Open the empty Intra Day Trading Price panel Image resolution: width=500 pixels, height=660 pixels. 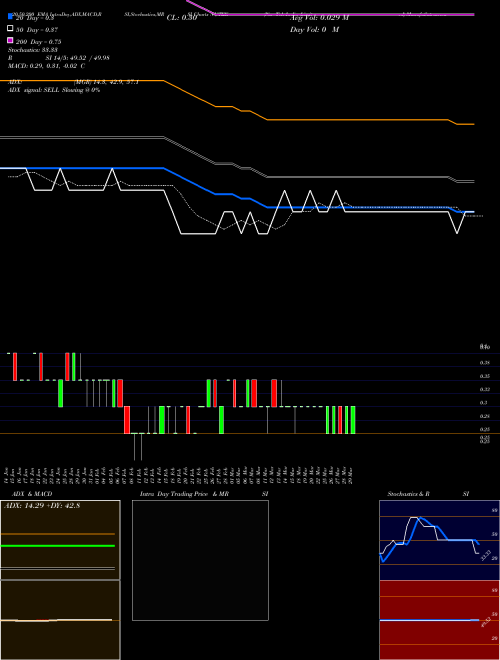pos(200,560)
